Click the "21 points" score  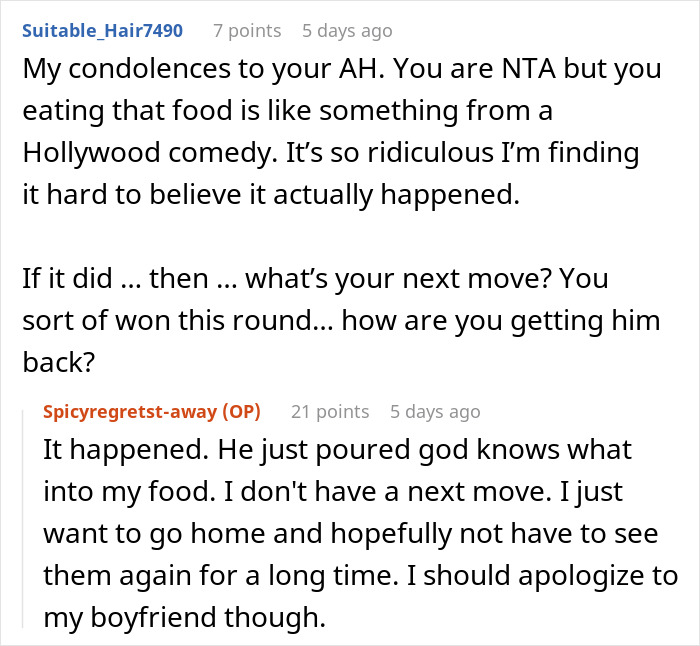330,411
